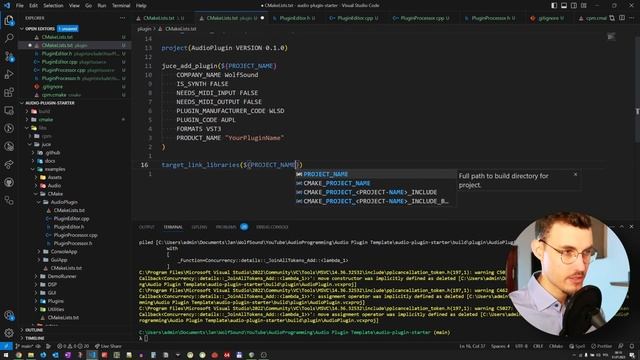Open the Customize Layout icon
This screenshot has height=360, width=640.
pyautogui.click(x=584, y=5)
